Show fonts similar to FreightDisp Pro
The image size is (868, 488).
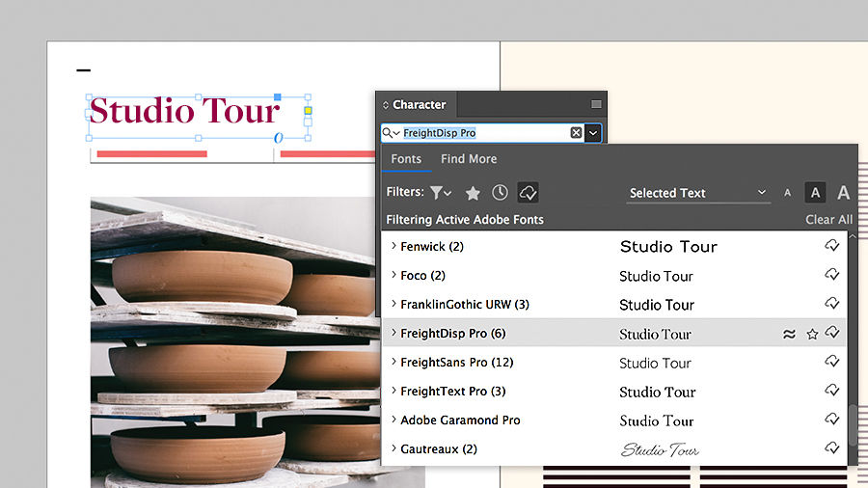tap(789, 334)
